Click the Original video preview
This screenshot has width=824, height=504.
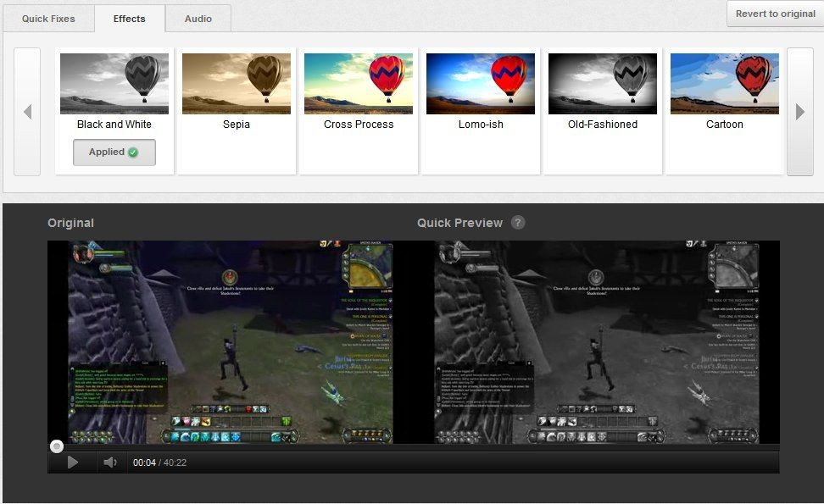coord(231,342)
